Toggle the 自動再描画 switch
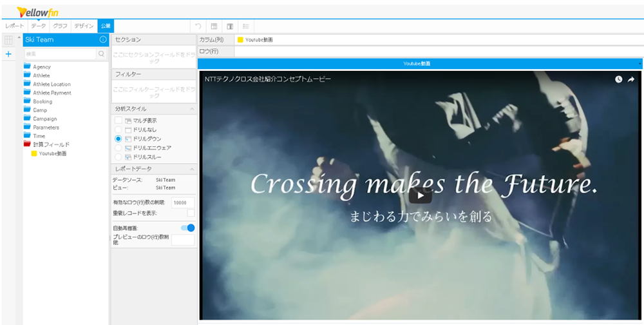The image size is (644, 325). click(187, 228)
